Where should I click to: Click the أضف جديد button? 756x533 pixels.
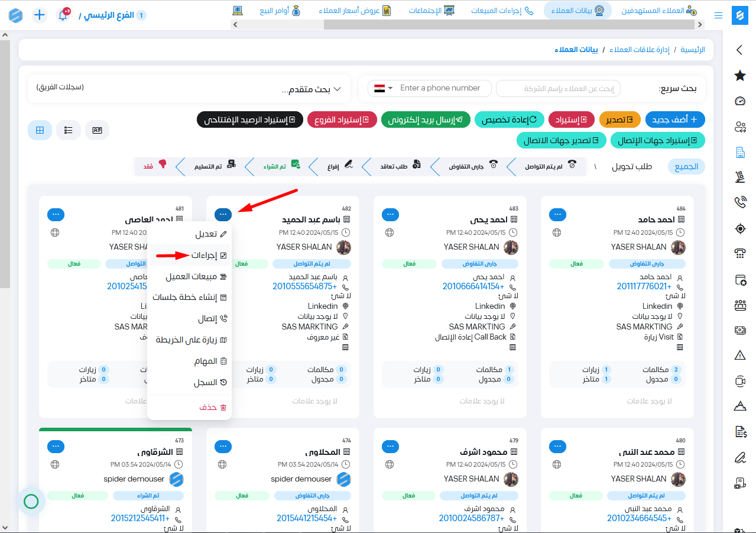tap(675, 119)
